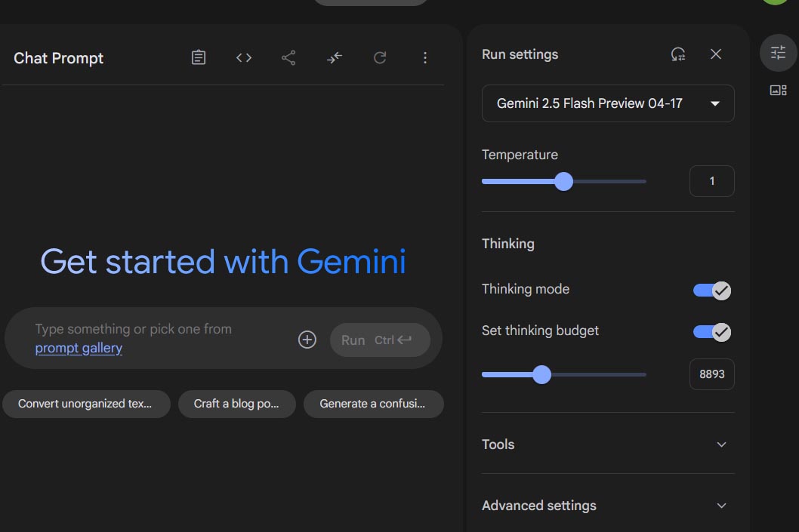Click the thinking budget value field
Screen dimensions: 799x532
coord(711,374)
